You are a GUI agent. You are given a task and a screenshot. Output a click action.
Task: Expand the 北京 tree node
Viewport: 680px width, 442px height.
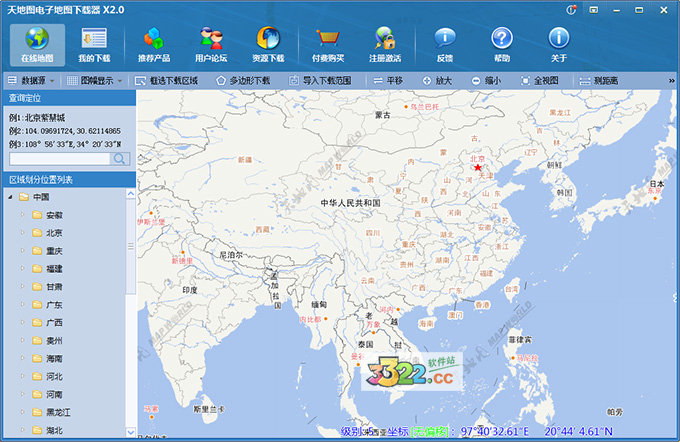click(23, 233)
